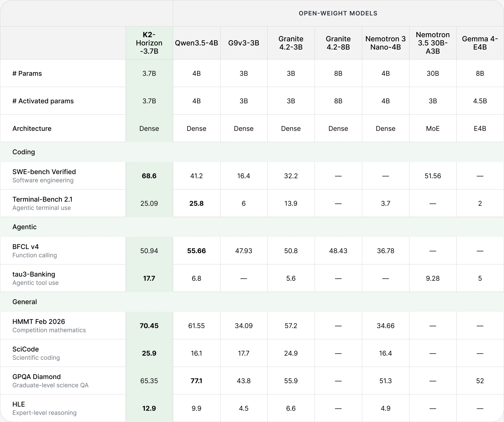The height and width of the screenshot is (422, 504).
Task: Click the 9.28 tau3-Banking score
Action: 433,278
